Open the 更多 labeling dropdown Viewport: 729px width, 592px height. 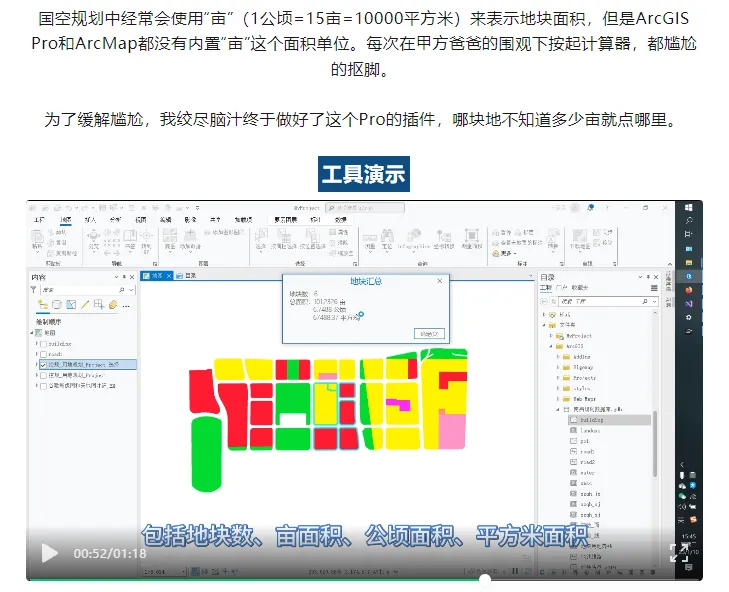click(504, 253)
